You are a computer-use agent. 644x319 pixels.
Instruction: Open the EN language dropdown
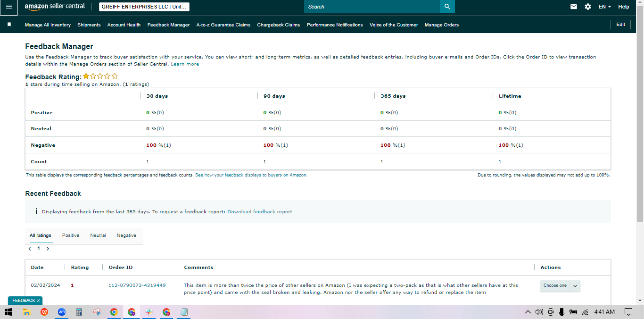coord(604,7)
